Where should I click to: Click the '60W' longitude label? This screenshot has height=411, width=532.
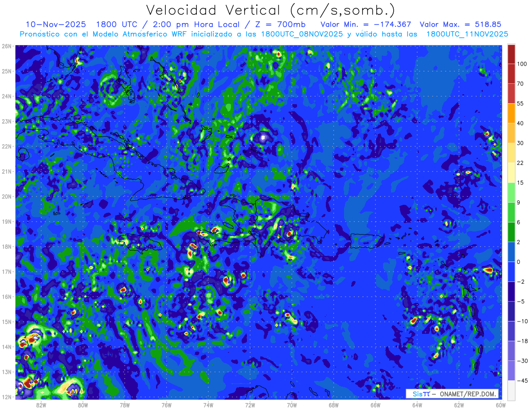[x=501, y=405]
